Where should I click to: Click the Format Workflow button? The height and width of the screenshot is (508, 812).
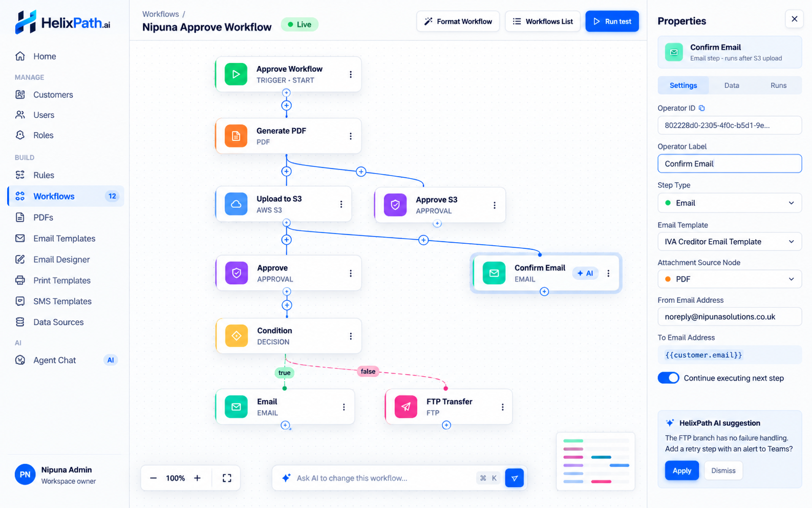tap(458, 22)
